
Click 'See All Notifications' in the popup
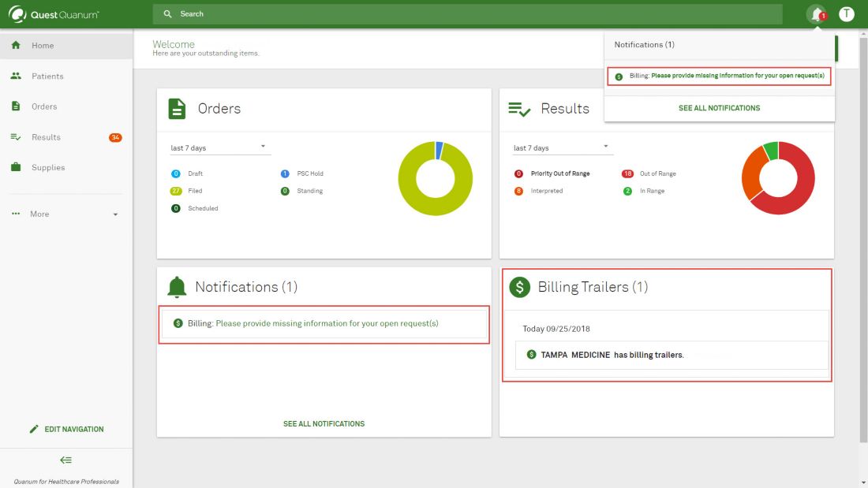(x=719, y=108)
